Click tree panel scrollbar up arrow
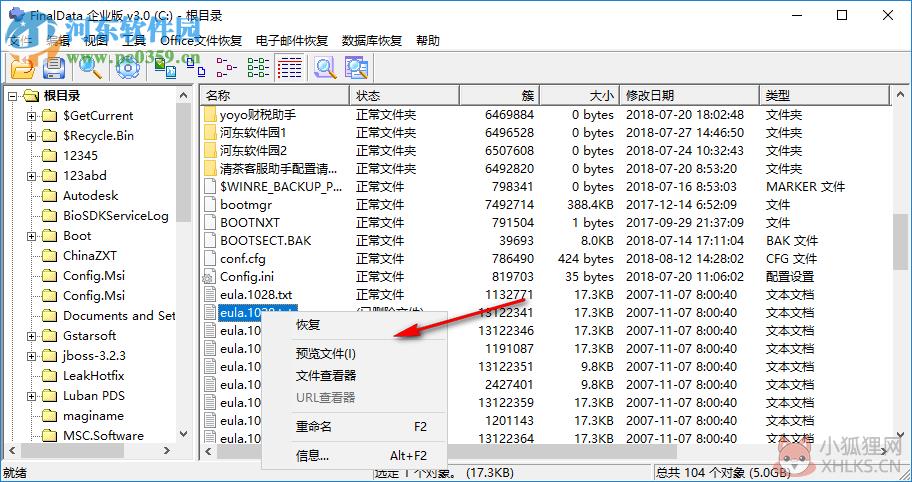This screenshot has width=912, height=482. (184, 95)
